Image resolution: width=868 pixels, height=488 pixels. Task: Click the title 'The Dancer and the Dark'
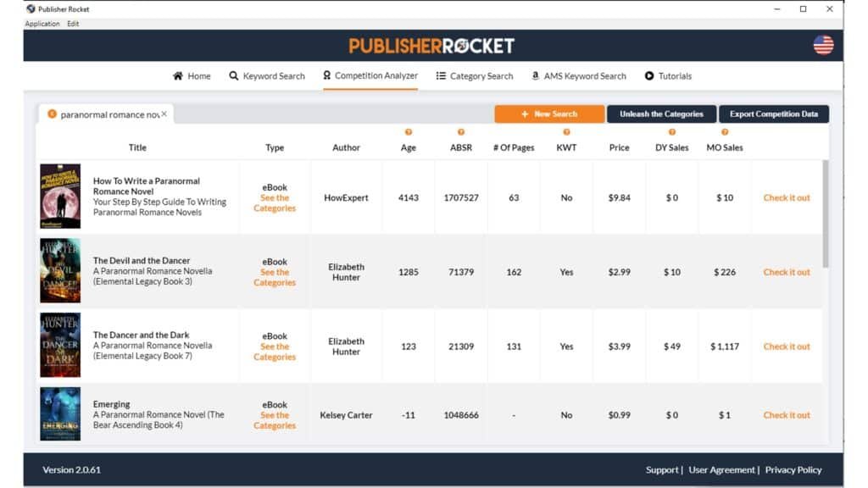click(x=142, y=335)
